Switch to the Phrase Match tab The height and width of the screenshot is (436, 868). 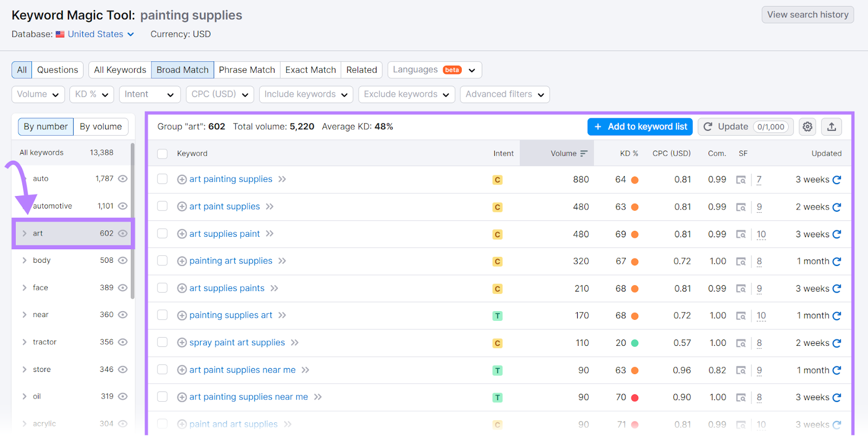click(247, 70)
